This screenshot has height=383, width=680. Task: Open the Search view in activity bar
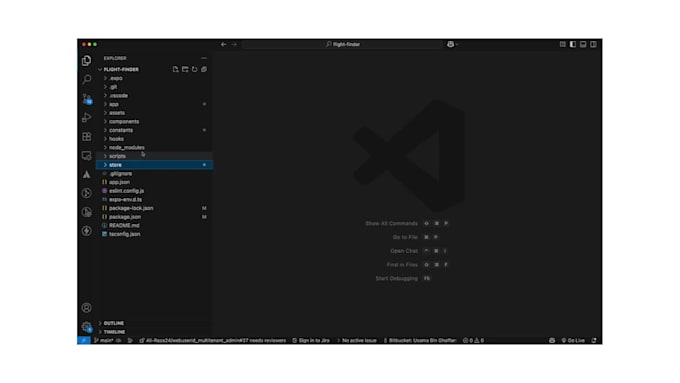tap(87, 79)
